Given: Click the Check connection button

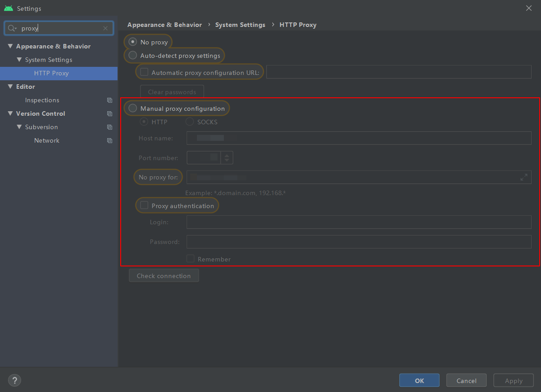Looking at the screenshot, I should coord(164,275).
